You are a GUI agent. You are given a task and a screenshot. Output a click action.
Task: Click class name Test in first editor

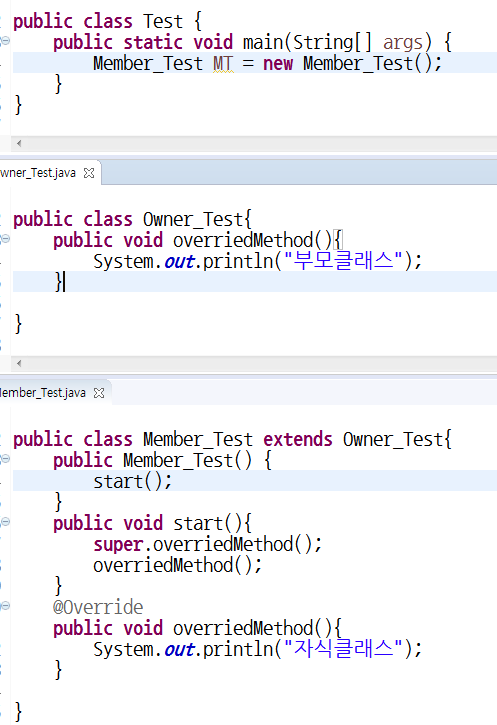163,21
